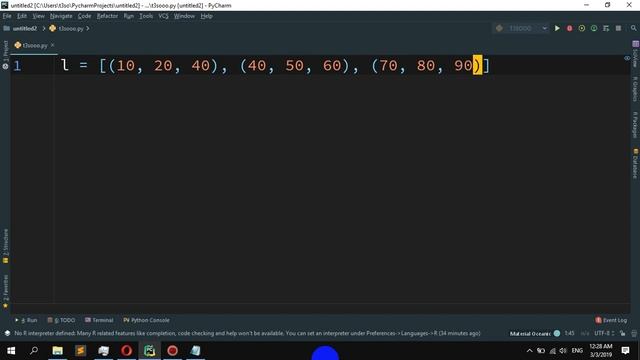Click variable l at line start
This screenshot has width=640, height=360.
click(64, 65)
